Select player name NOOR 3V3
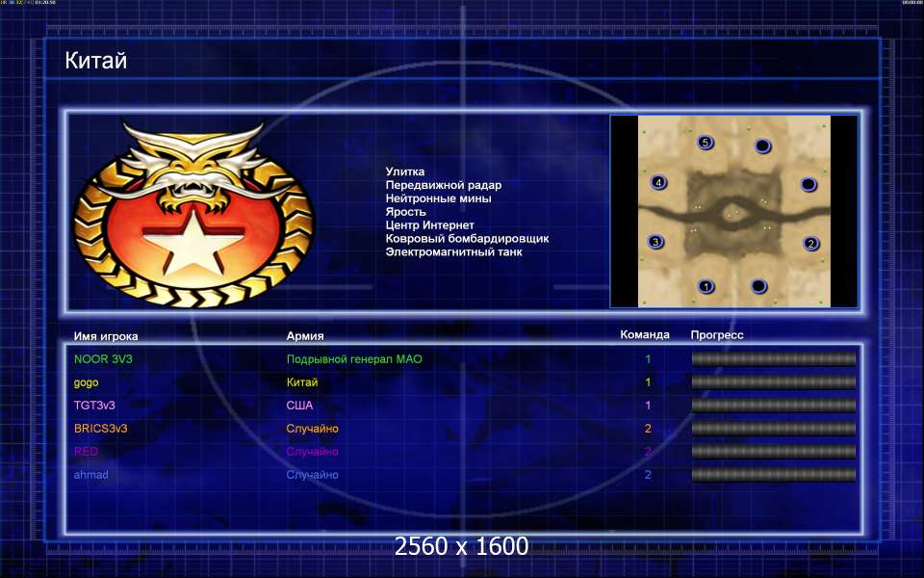Screen dimensions: 924x578 pos(103,358)
